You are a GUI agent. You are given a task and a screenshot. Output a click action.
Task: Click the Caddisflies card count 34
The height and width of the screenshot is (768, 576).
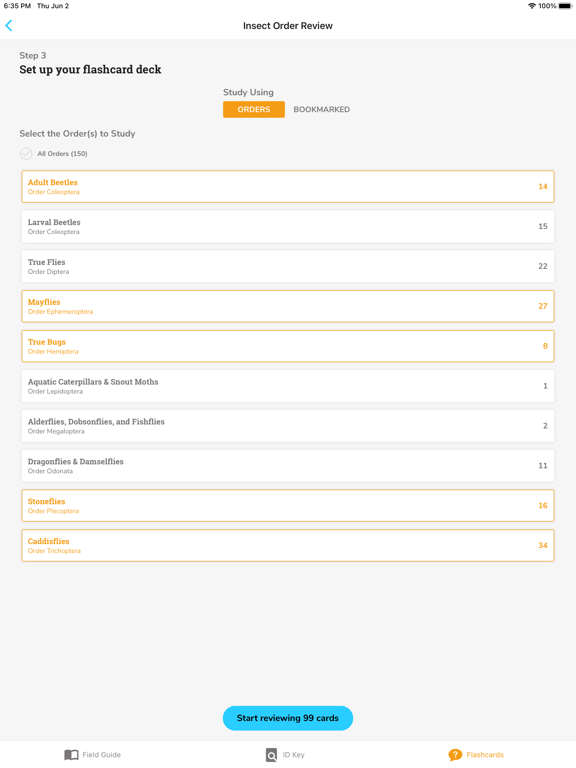[543, 545]
